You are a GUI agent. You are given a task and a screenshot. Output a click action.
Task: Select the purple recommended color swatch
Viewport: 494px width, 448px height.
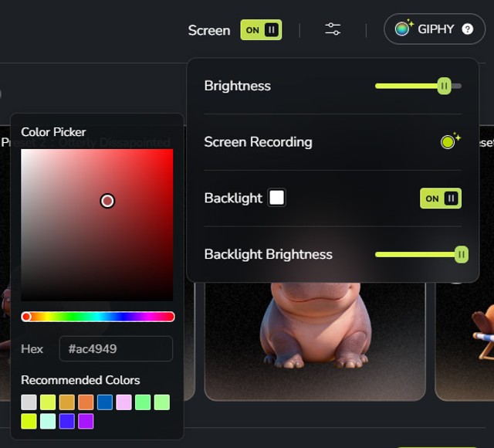click(86, 421)
